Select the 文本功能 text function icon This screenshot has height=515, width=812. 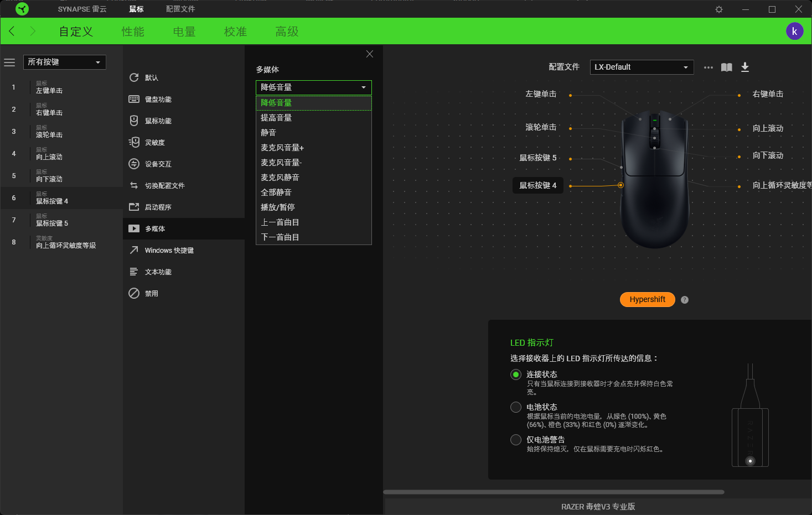(134, 272)
